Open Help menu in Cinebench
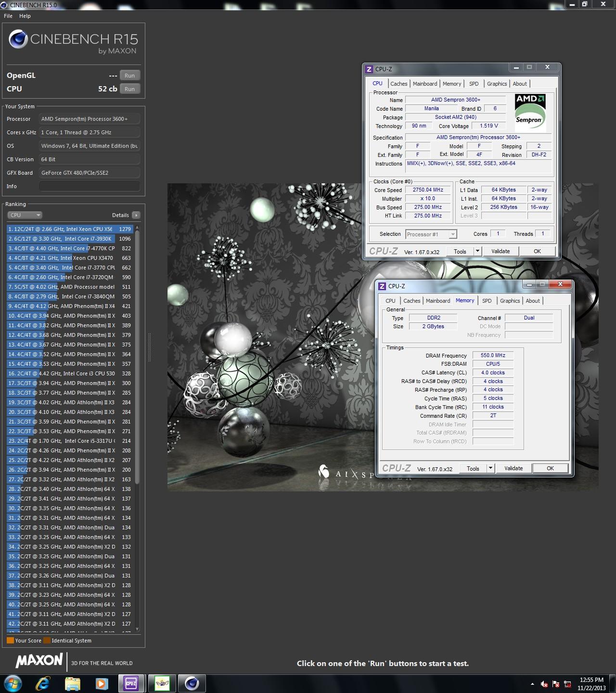The image size is (616, 693). (25, 16)
